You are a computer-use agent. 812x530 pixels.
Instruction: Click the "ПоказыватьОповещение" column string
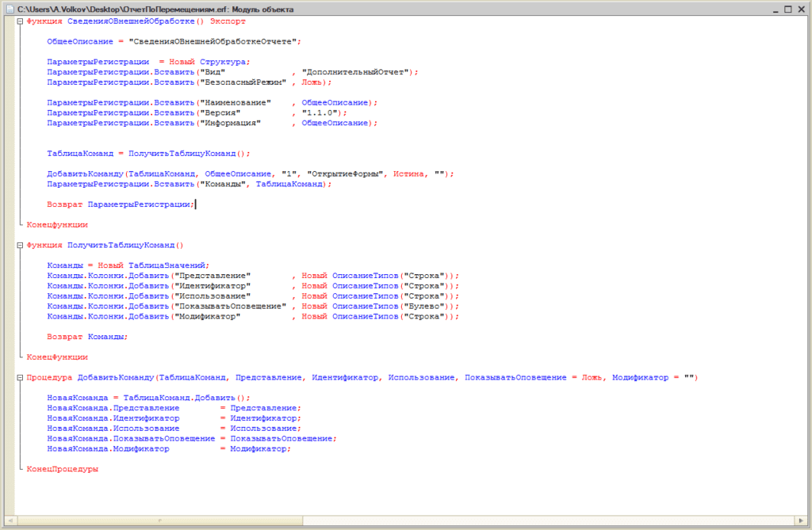click(231, 307)
